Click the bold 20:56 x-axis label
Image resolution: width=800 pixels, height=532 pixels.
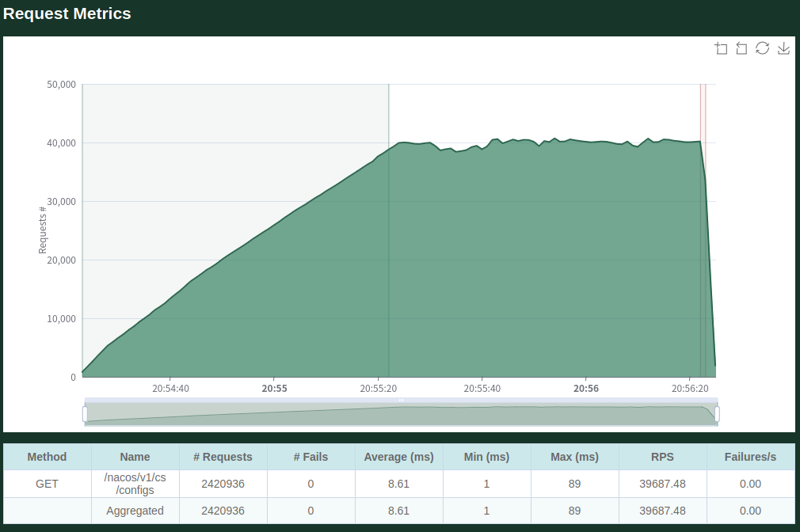click(586, 389)
